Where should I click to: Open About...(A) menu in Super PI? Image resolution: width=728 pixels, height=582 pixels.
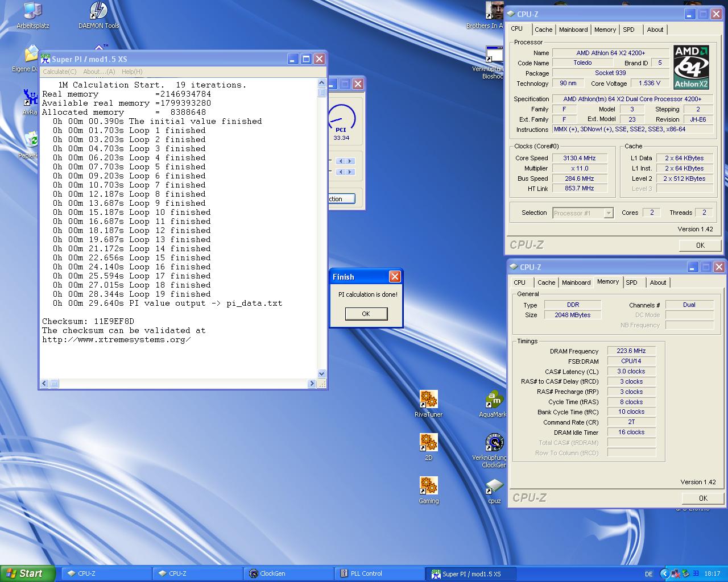point(99,72)
